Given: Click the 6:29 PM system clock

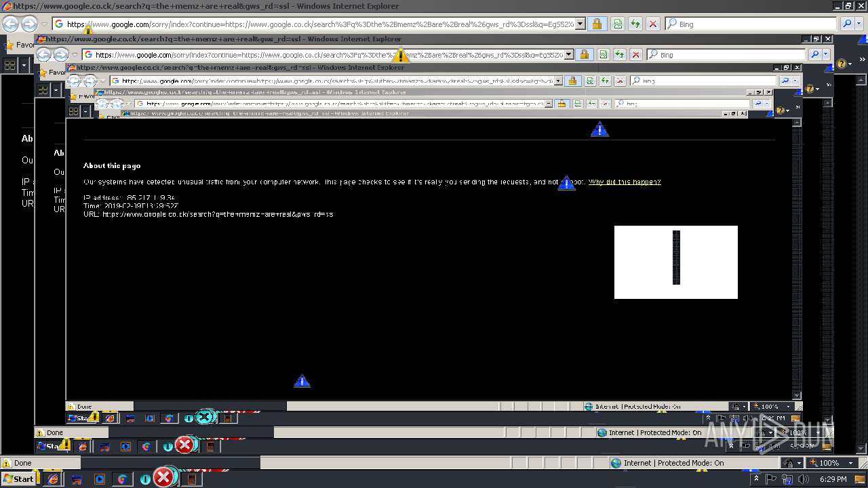Looking at the screenshot, I should point(833,479).
